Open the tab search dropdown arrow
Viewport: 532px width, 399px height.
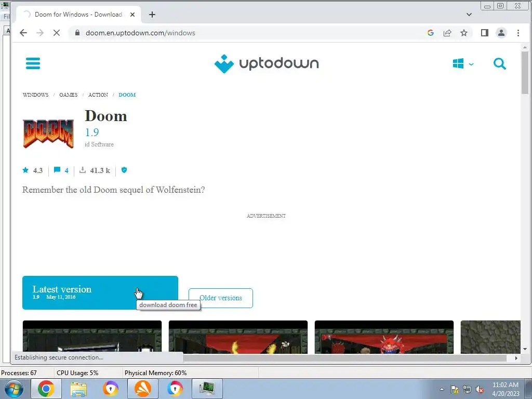(469, 15)
